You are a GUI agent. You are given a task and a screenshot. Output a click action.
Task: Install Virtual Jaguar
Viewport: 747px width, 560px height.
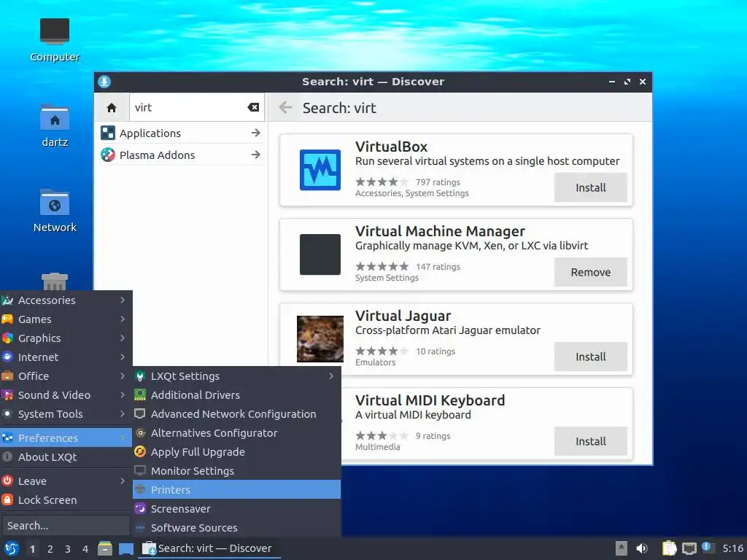591,357
